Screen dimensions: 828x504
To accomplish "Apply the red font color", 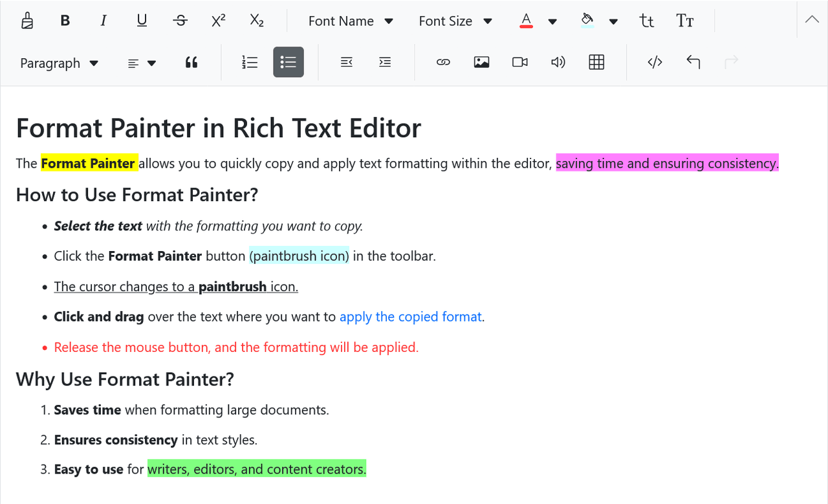I will [526, 21].
